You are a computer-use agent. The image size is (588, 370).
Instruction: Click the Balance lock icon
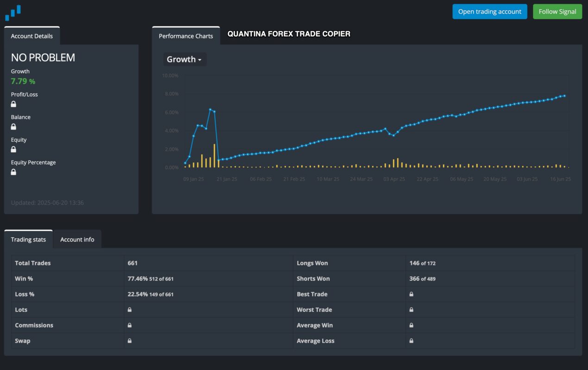(13, 127)
